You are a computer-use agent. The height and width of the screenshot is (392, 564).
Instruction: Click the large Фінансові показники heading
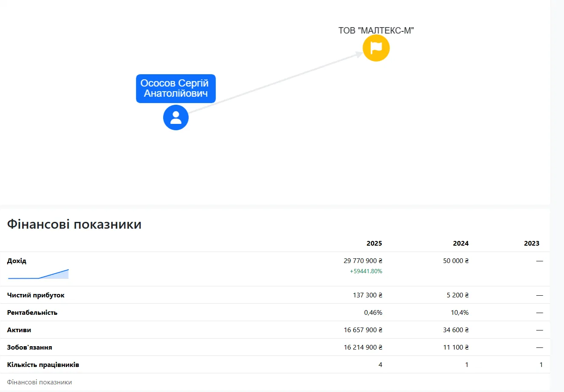click(74, 224)
